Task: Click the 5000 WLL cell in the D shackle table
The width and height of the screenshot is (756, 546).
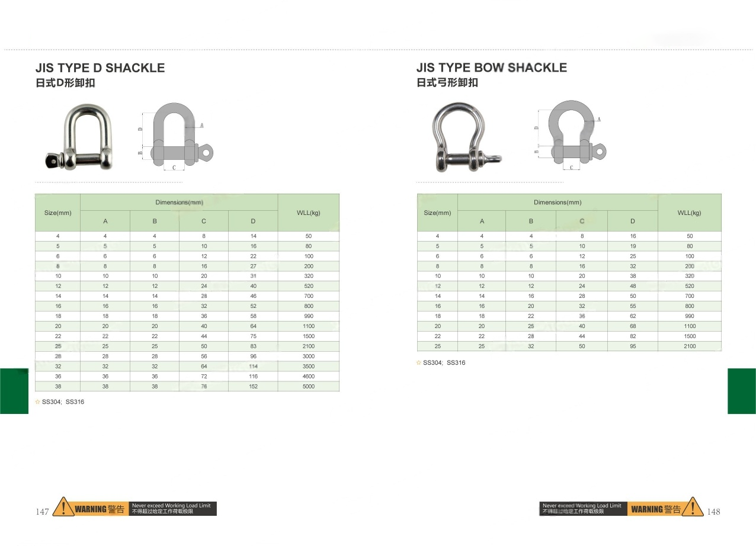Action: (308, 387)
